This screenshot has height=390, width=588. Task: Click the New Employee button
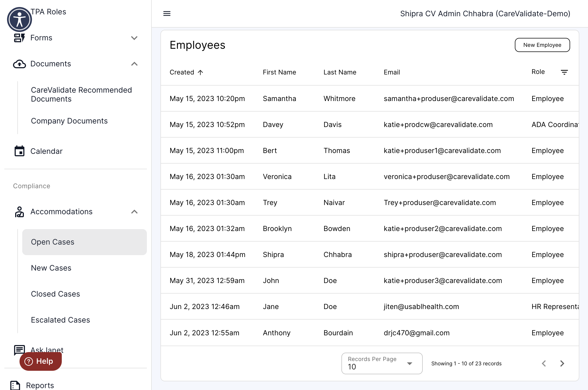[542, 45]
